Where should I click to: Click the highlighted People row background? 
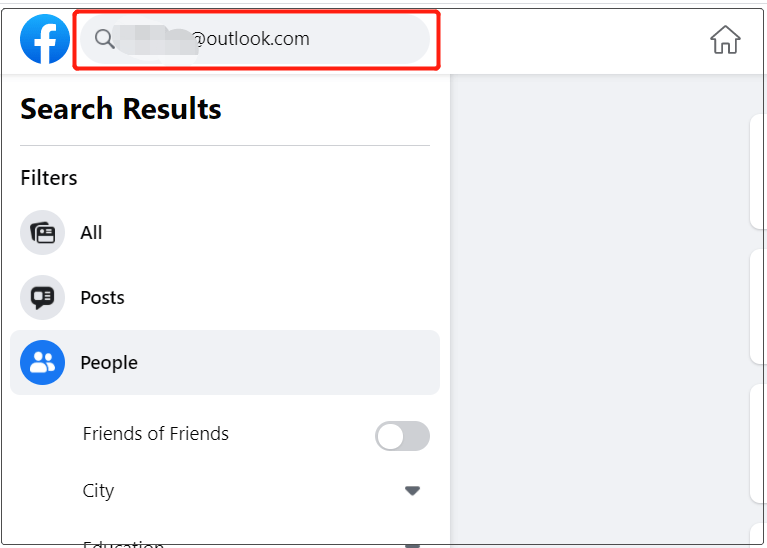click(225, 363)
